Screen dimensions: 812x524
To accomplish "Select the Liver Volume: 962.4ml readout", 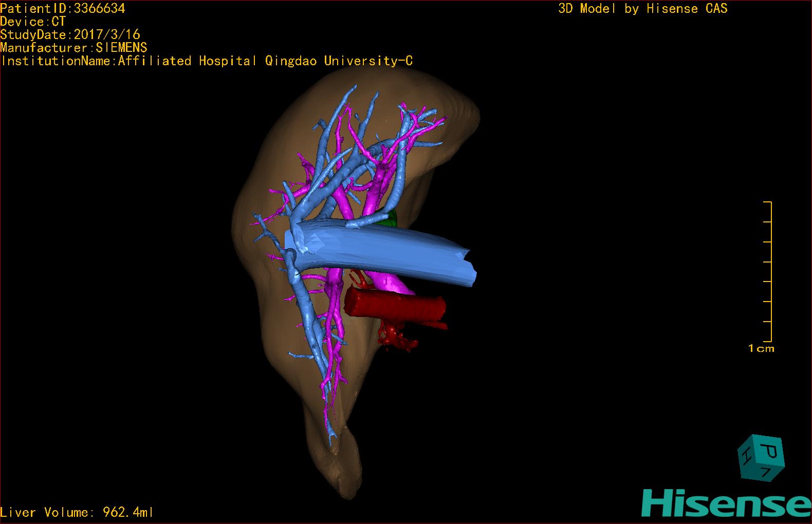I will 77,512.
